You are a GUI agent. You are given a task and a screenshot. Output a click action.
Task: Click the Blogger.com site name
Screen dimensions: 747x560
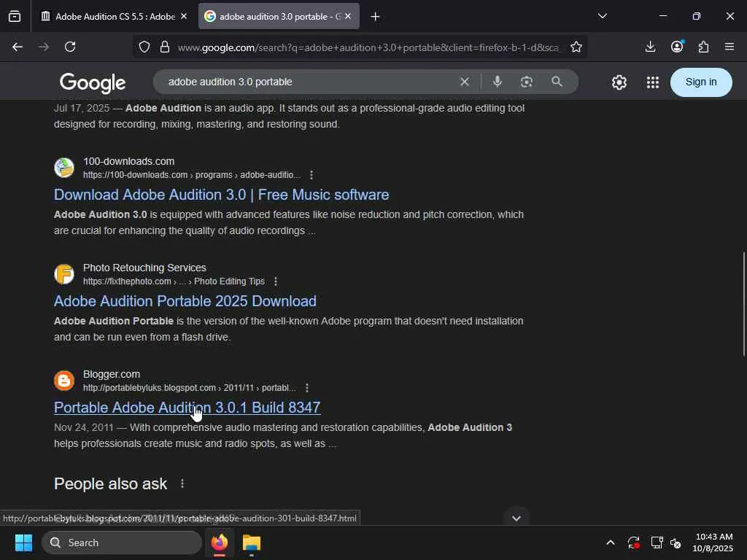[112, 374]
